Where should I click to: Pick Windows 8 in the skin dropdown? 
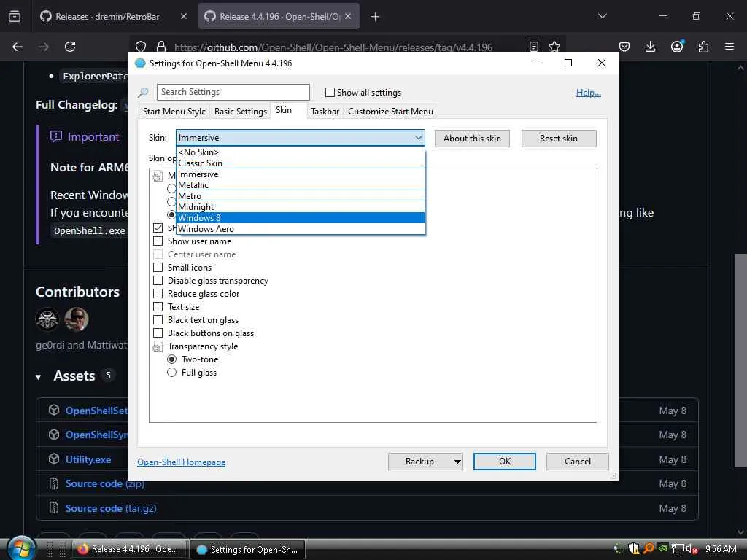coord(300,217)
